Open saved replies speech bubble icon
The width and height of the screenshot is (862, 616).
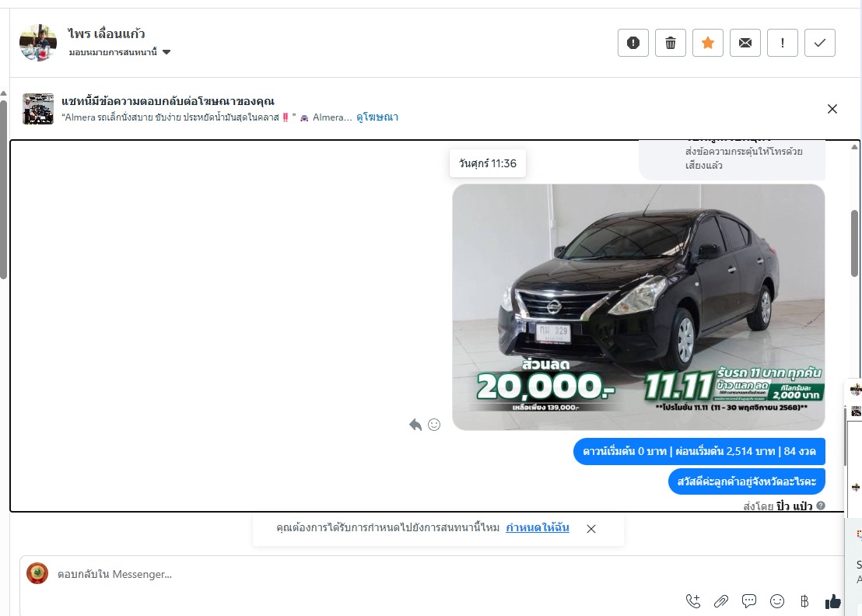click(748, 601)
